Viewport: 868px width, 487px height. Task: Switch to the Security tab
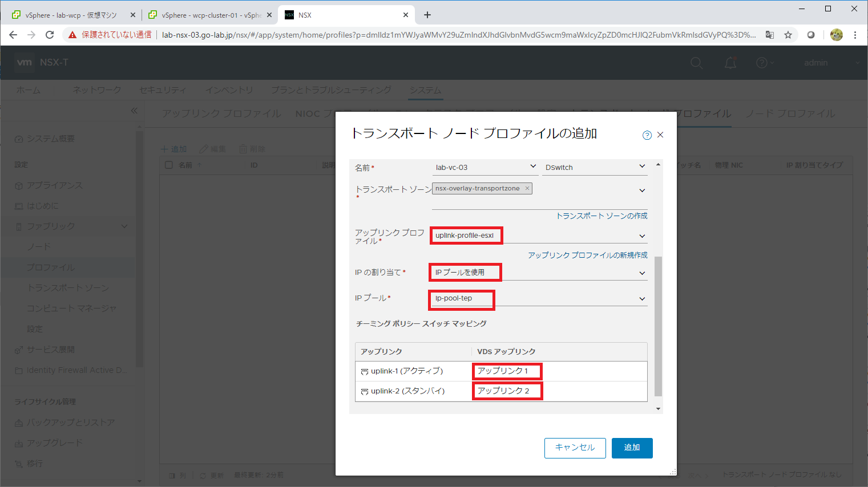coord(163,90)
